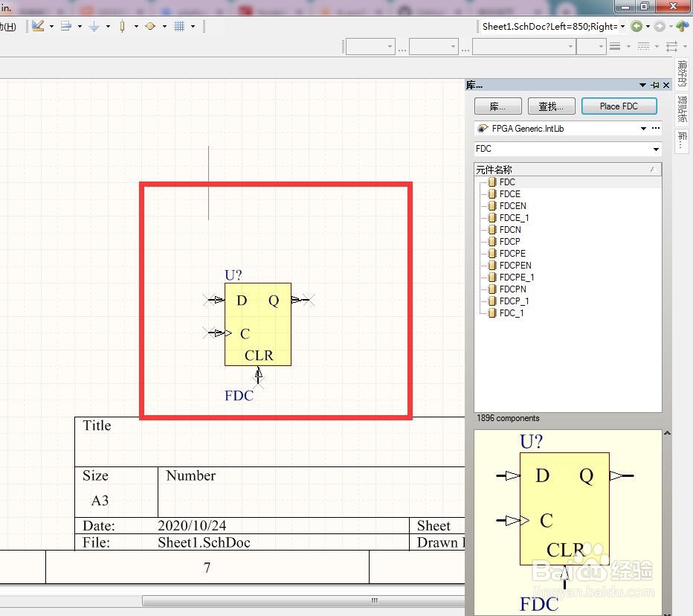Expand alignment tools dropdown arrow
The image size is (693, 616).
[x=80, y=27]
